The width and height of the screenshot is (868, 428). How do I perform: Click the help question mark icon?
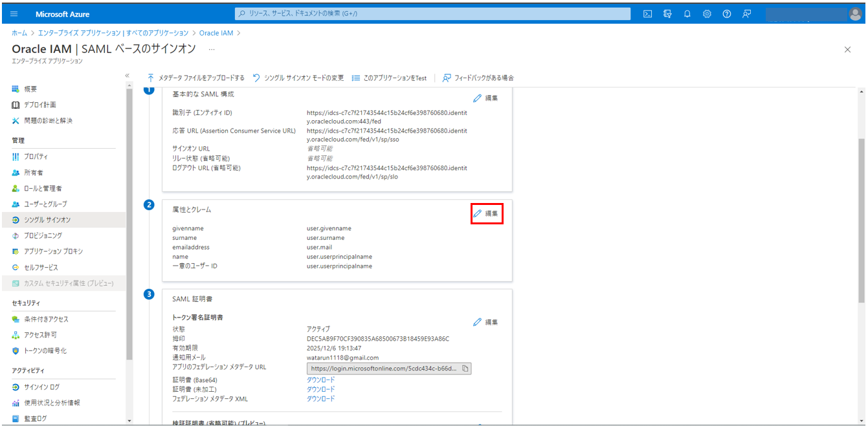pyautogui.click(x=727, y=14)
